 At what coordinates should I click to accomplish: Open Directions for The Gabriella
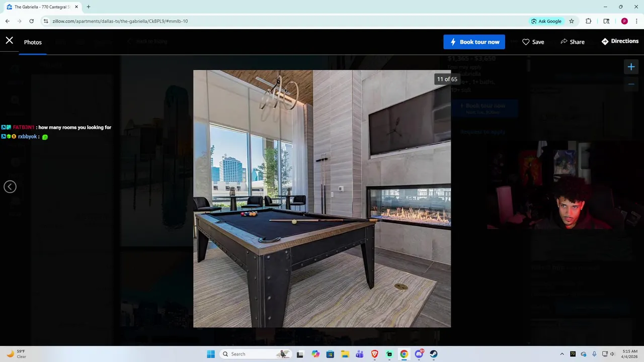[x=620, y=41]
